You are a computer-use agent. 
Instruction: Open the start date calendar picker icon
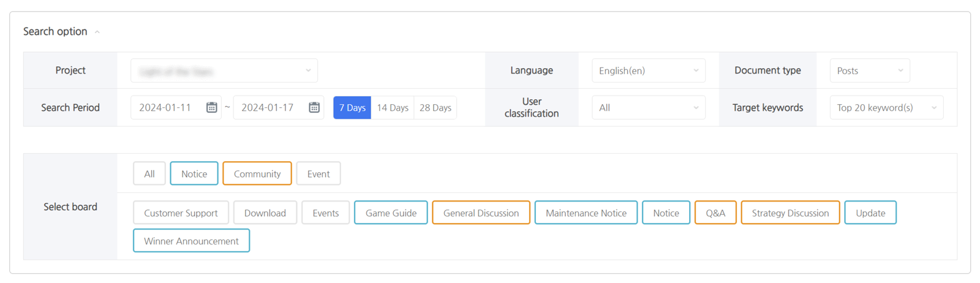pyautogui.click(x=211, y=108)
